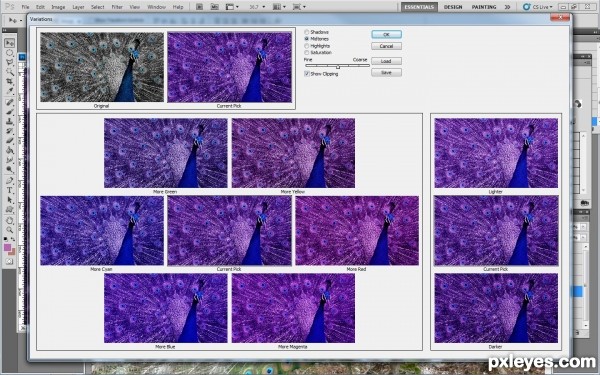
Task: Launch Bridge from the top bar
Action: (199, 7)
